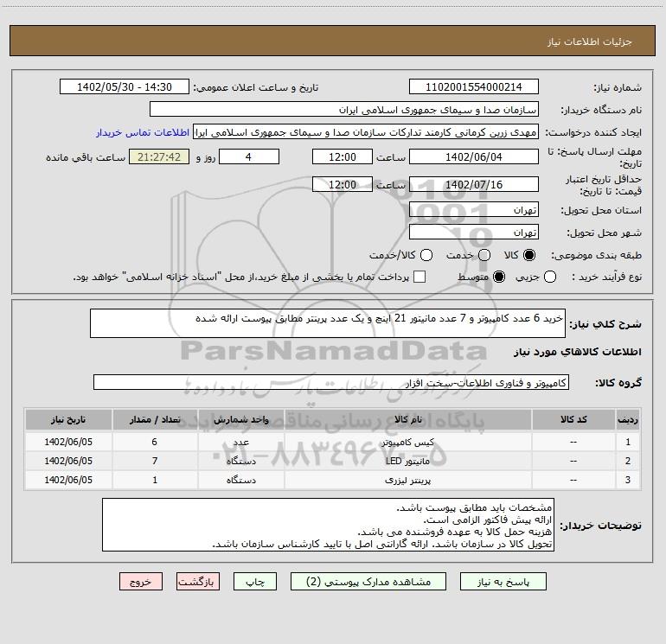Image resolution: width=666 pixels, height=644 pixels.
Task: Click the goods group field کامپیوتر و فناوری اطلاعات
Action: point(331,382)
